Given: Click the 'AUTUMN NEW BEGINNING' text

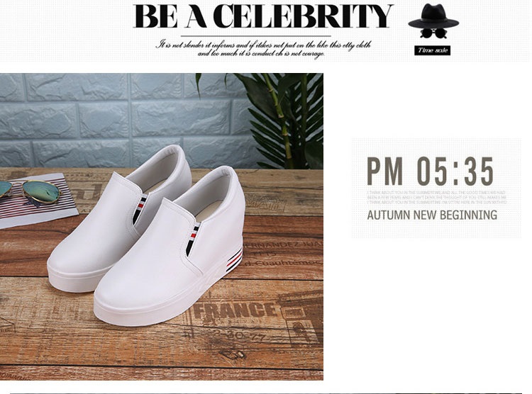Looking at the screenshot, I should pyautogui.click(x=432, y=215).
